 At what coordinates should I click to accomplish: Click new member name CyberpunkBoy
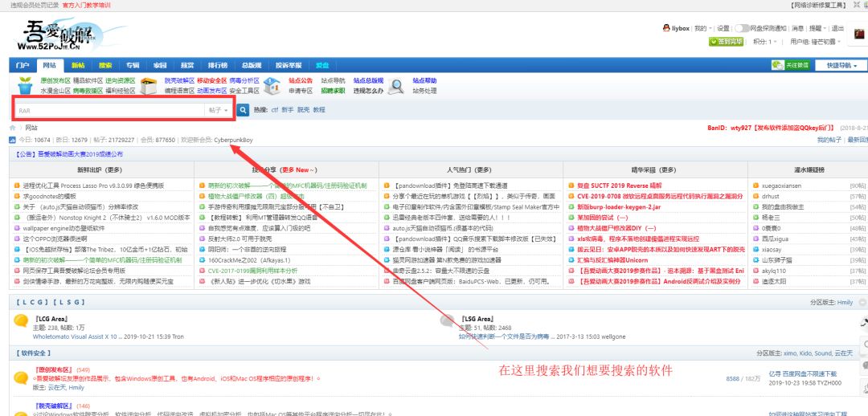pyautogui.click(x=233, y=140)
